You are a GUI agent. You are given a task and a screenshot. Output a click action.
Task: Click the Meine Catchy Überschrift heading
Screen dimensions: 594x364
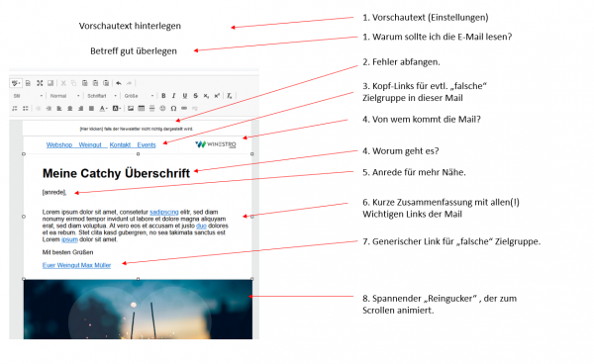[116, 173]
